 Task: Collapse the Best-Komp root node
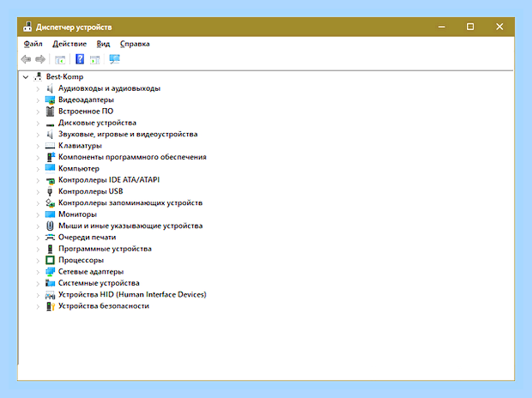click(26, 77)
